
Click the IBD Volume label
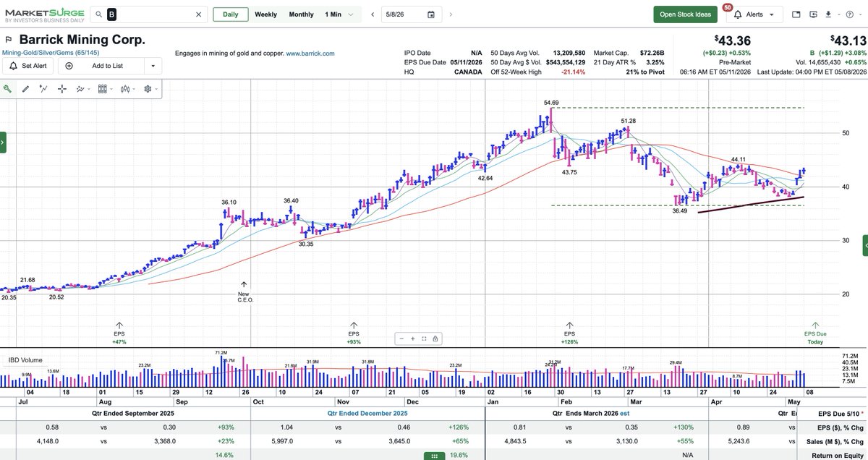25,359
